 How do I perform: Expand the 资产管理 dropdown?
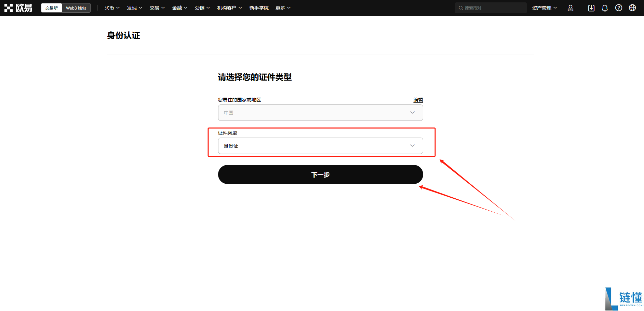[545, 8]
